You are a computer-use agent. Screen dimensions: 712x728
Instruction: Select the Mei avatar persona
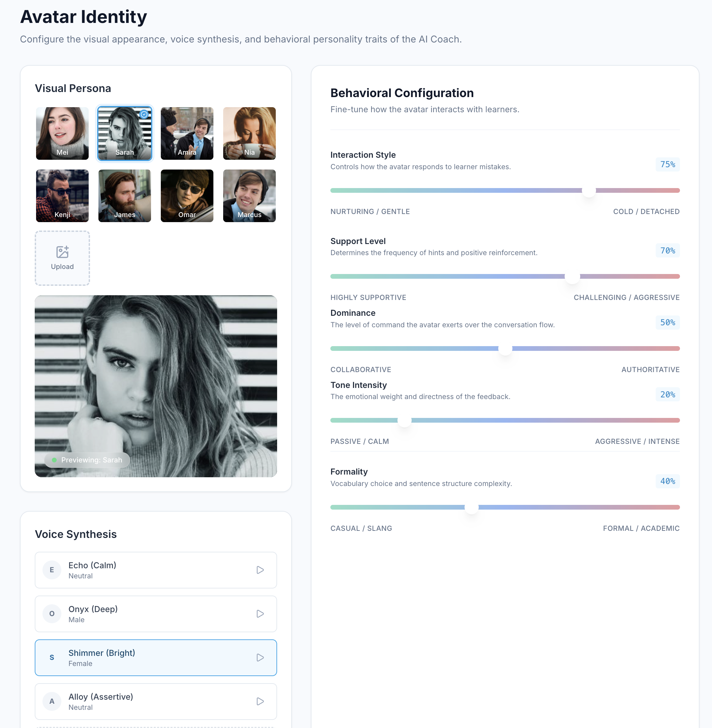pyautogui.click(x=62, y=133)
